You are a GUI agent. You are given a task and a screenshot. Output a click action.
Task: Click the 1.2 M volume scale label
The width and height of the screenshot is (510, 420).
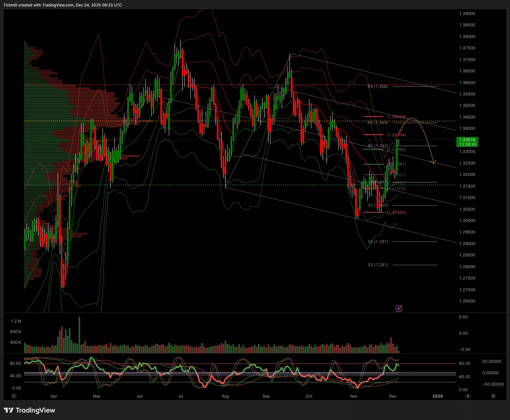[16, 321]
